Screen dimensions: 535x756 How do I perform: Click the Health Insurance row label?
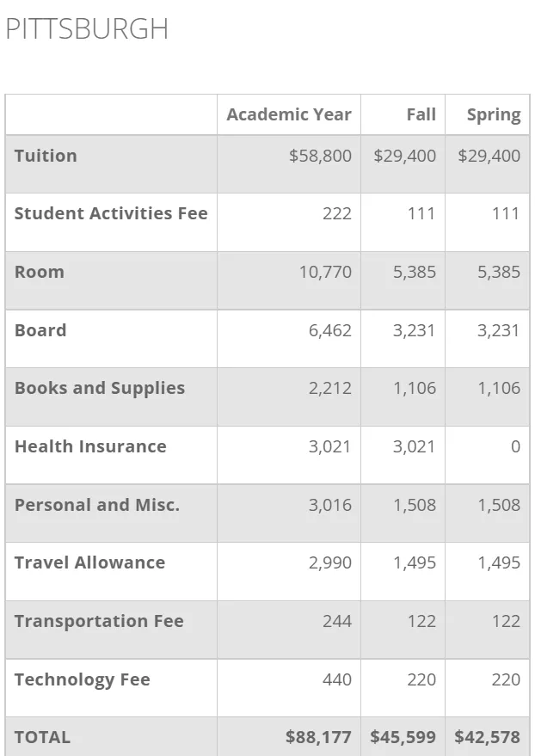coord(90,446)
